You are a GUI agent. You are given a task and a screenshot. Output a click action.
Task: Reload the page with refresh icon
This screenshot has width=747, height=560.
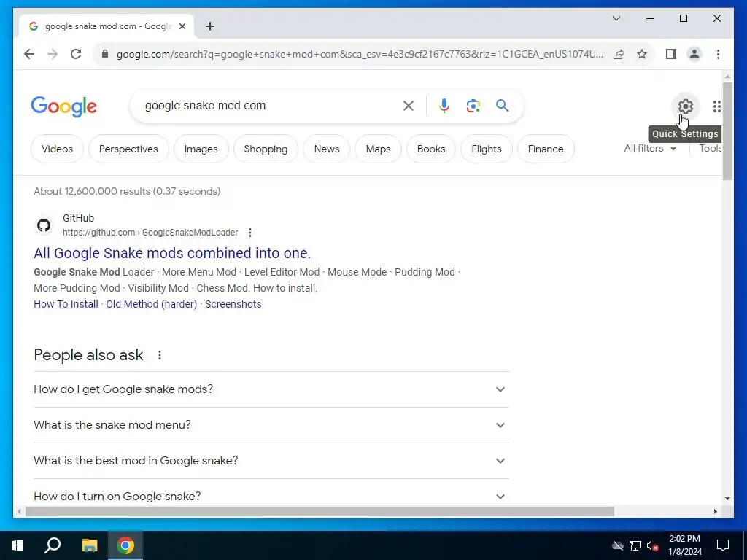click(76, 54)
